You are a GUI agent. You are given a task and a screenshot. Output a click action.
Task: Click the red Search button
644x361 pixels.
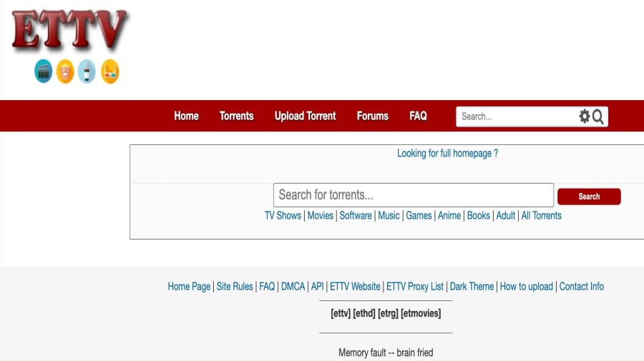coord(589,197)
